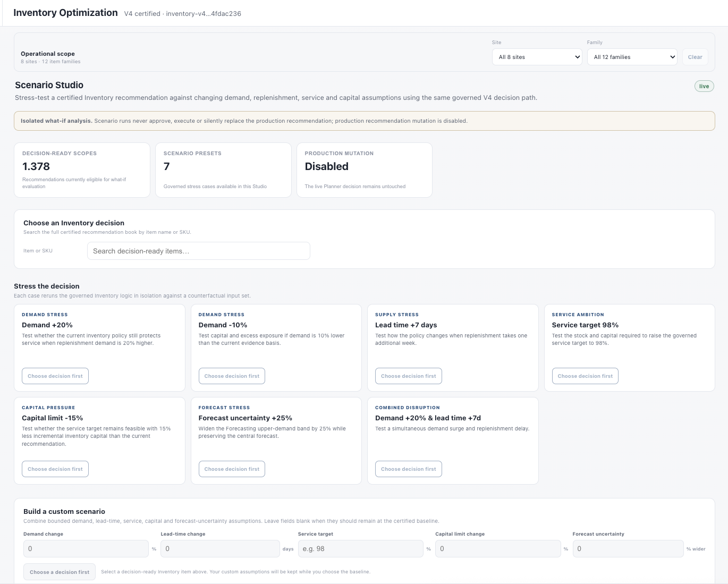Click the scenario presets count 7
This screenshot has height=584, width=728.
167,166
